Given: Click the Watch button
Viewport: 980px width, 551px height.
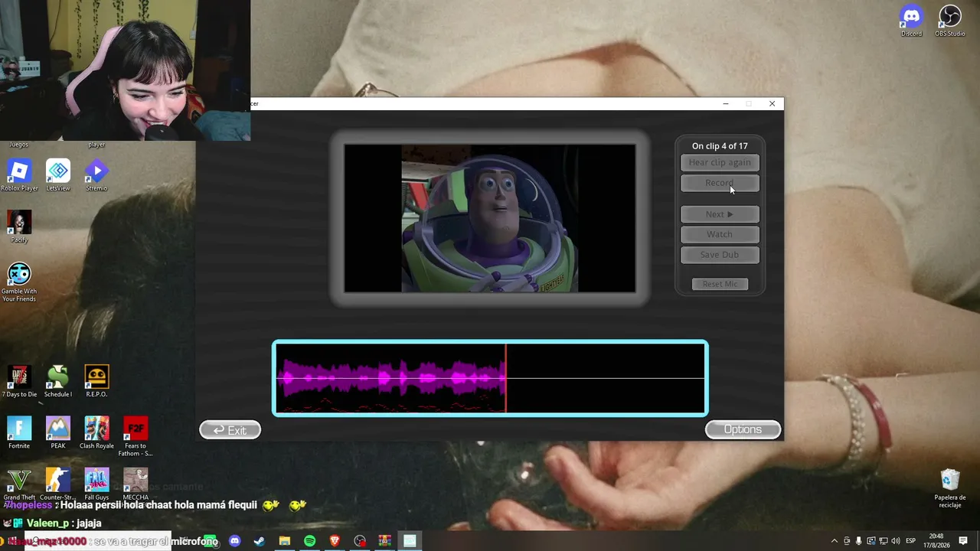Looking at the screenshot, I should point(720,234).
